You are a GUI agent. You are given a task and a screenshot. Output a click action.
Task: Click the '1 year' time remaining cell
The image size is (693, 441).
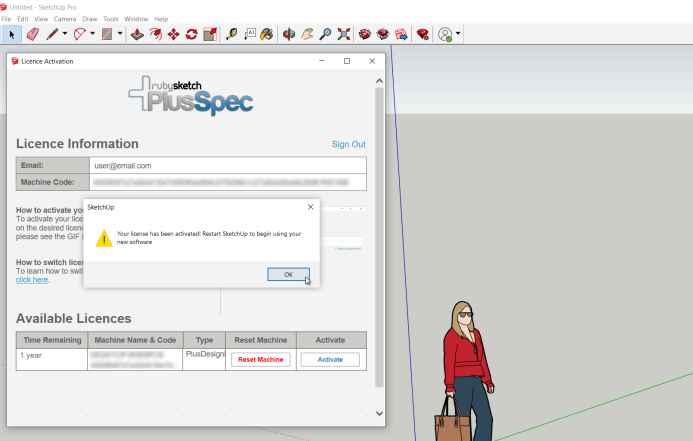click(52, 359)
